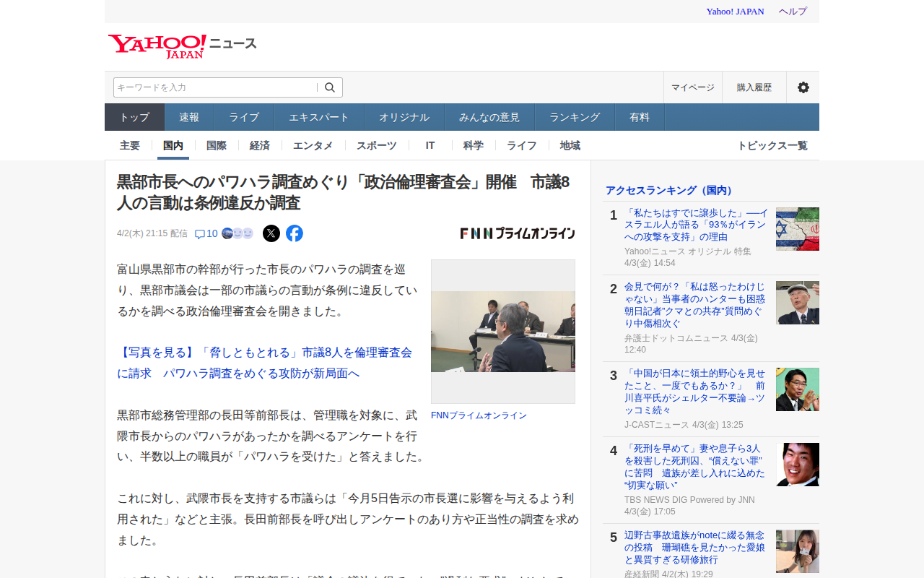Switch to 科学 category
Image resolution: width=924 pixels, height=578 pixels.
point(474,145)
